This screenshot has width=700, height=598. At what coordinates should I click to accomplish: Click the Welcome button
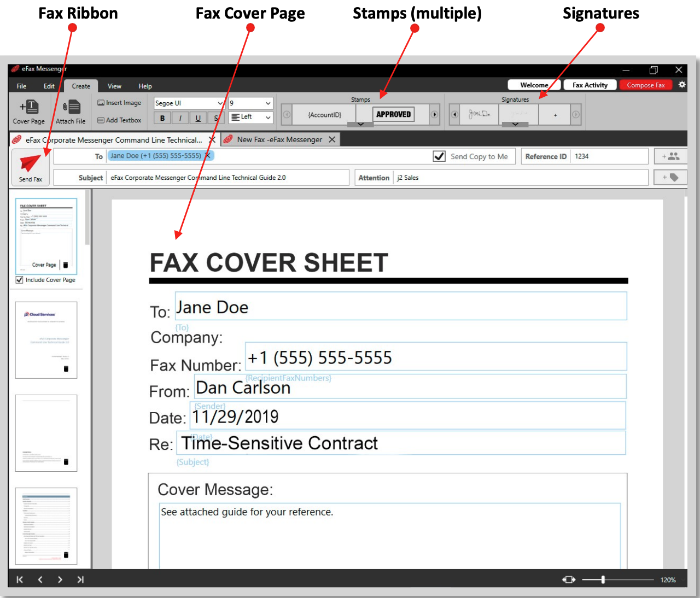click(x=534, y=85)
